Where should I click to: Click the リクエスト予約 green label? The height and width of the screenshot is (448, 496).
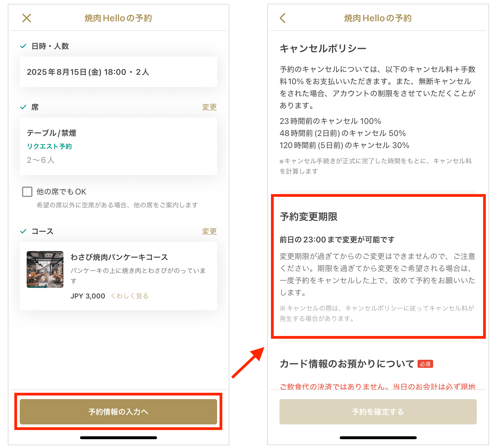tap(49, 146)
